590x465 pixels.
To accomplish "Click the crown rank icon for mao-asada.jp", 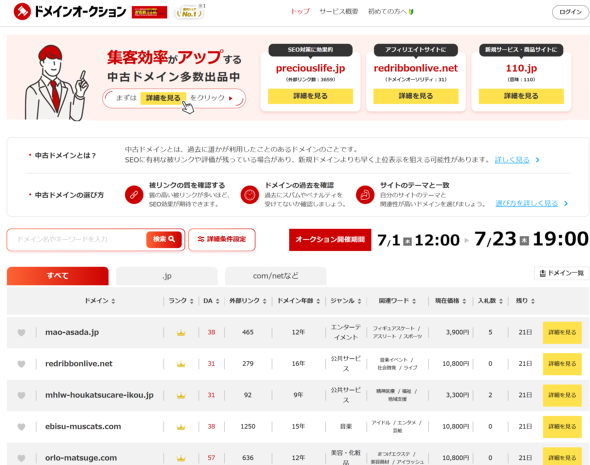I will [x=181, y=333].
